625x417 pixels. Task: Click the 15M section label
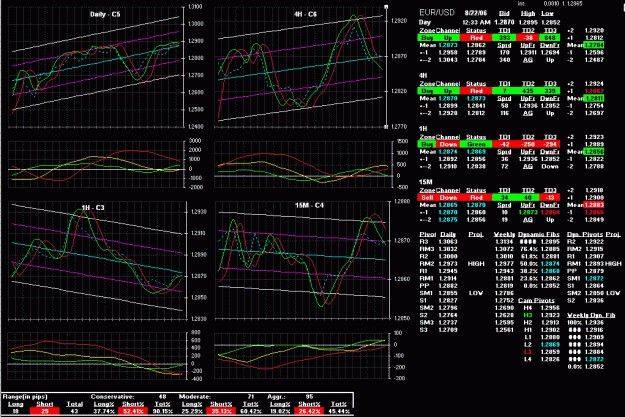[x=425, y=182]
